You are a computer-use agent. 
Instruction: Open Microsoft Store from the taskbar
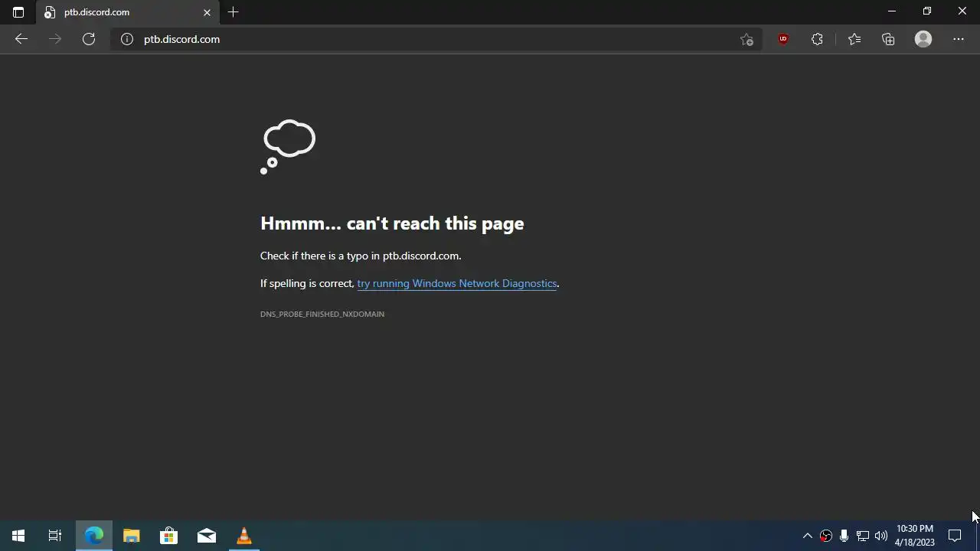tap(168, 536)
